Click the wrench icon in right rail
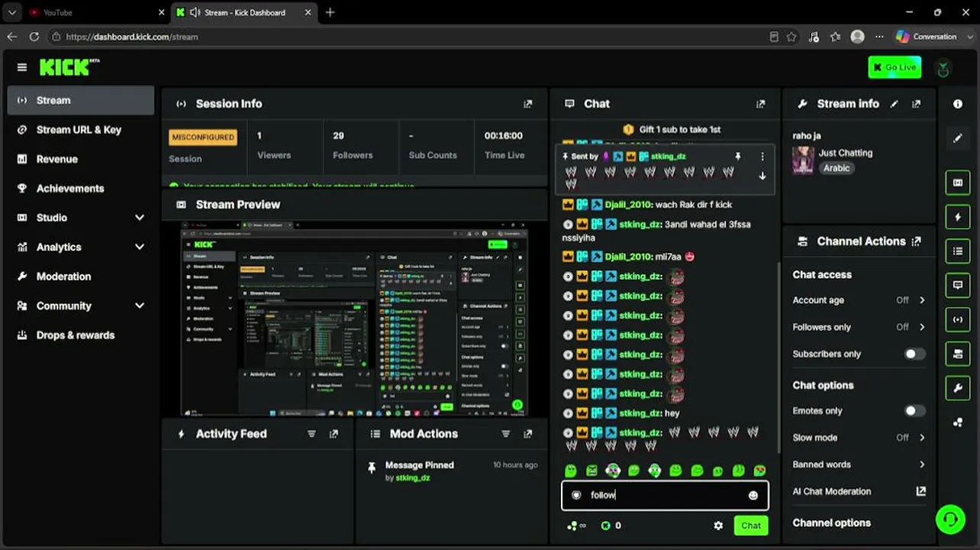This screenshot has width=980, height=550. tap(958, 388)
